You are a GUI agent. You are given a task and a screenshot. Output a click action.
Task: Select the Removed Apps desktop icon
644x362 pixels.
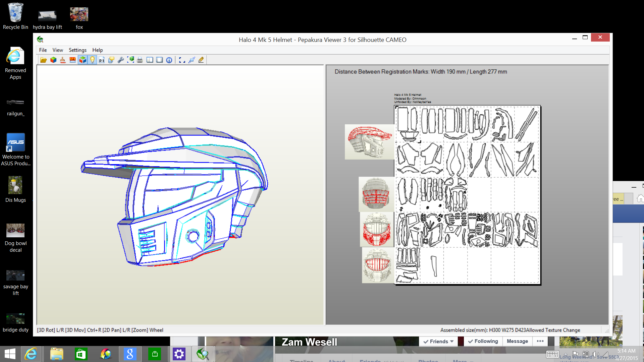15,63
